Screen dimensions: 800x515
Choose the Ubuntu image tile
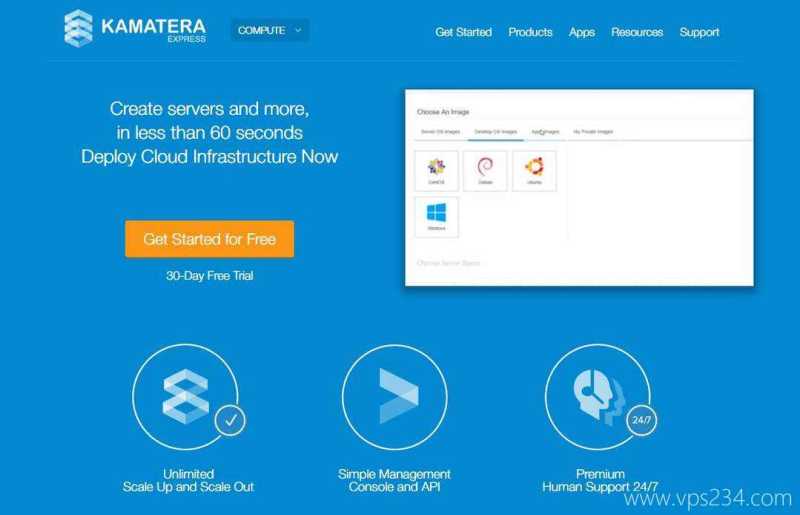[x=534, y=171]
